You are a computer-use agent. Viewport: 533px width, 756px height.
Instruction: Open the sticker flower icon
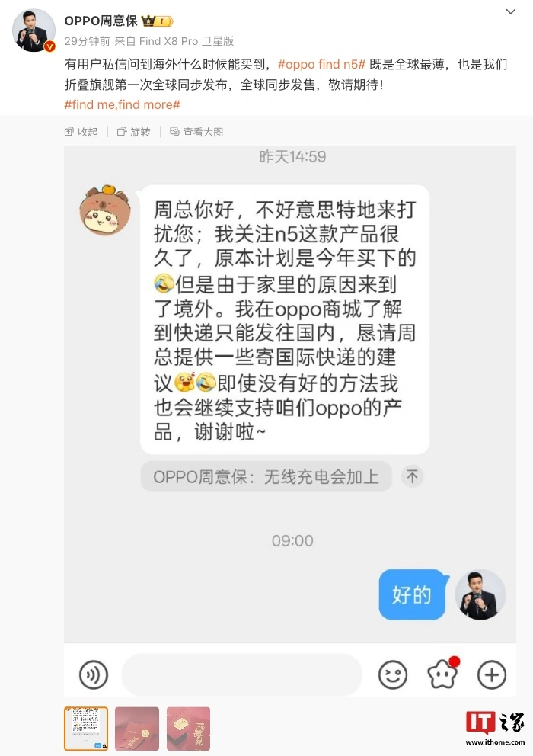pos(442,674)
